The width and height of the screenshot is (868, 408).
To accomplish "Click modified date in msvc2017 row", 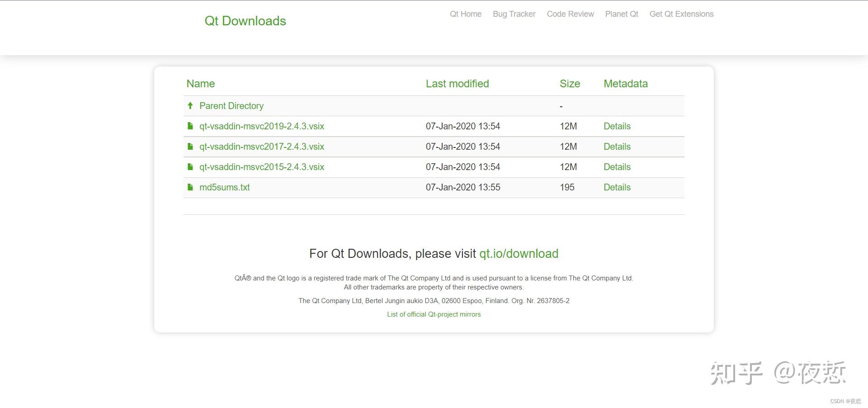I will 463,147.
